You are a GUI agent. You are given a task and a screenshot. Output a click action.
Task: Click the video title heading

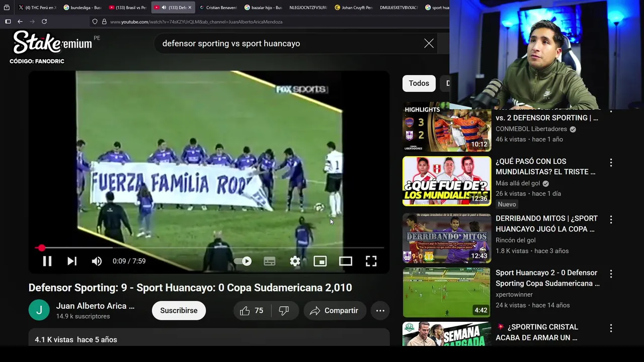(x=190, y=288)
